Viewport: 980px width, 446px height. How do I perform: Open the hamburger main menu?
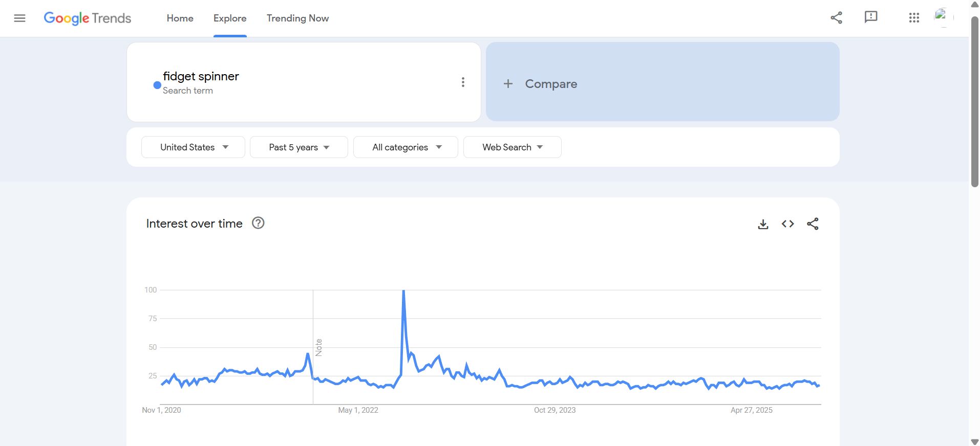pos(19,18)
